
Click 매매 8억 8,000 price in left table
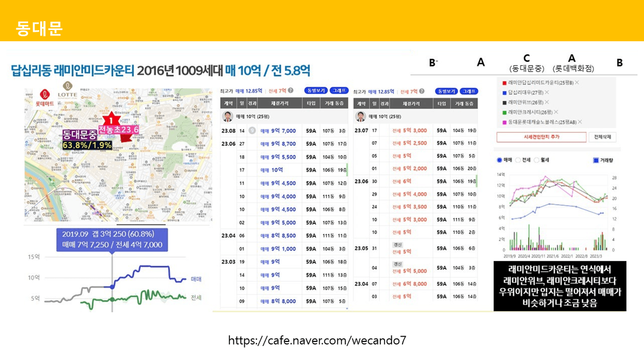[x=278, y=301]
